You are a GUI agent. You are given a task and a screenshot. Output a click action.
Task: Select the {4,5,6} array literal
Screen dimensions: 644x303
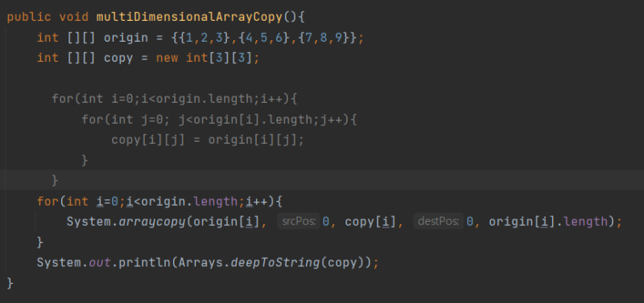[264, 38]
